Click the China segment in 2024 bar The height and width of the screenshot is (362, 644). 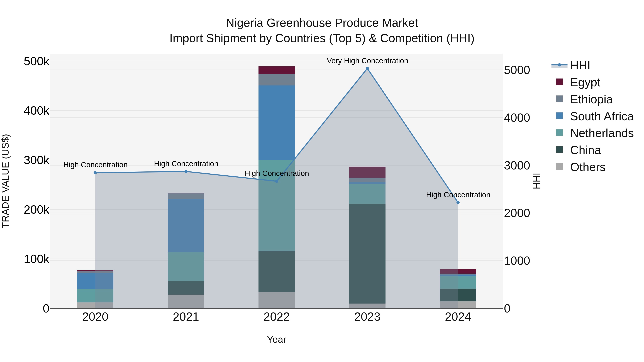coord(458,295)
